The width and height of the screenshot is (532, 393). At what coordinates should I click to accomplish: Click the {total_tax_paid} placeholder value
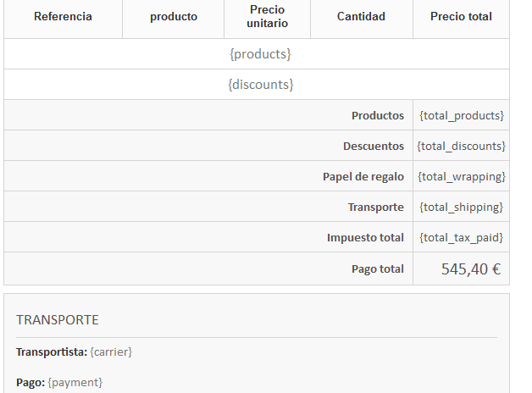pos(462,238)
